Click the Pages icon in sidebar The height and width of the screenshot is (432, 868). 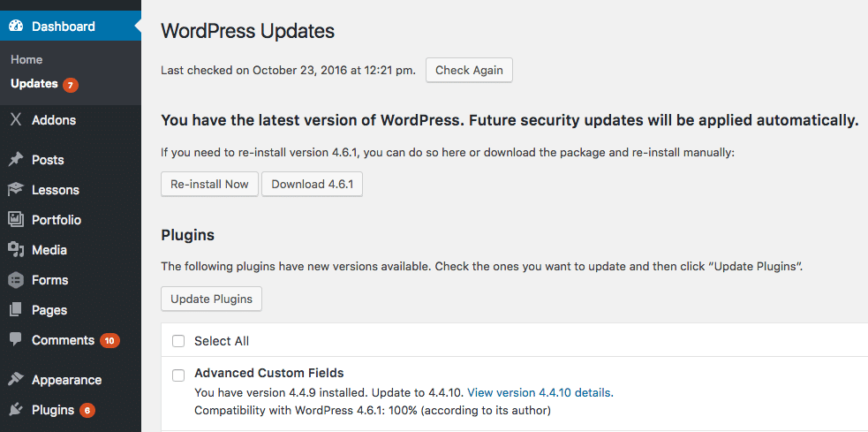point(16,310)
